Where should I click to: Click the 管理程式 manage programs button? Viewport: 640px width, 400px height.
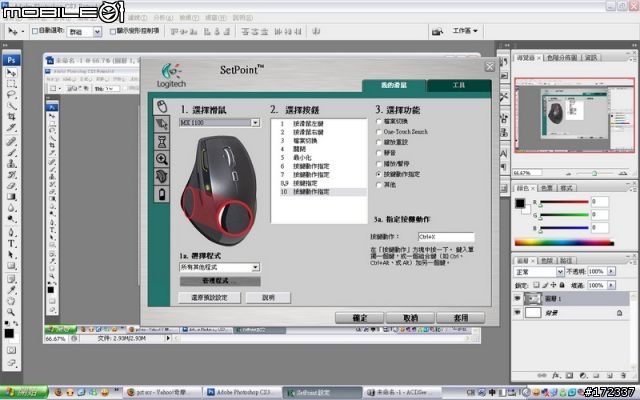coord(220,281)
